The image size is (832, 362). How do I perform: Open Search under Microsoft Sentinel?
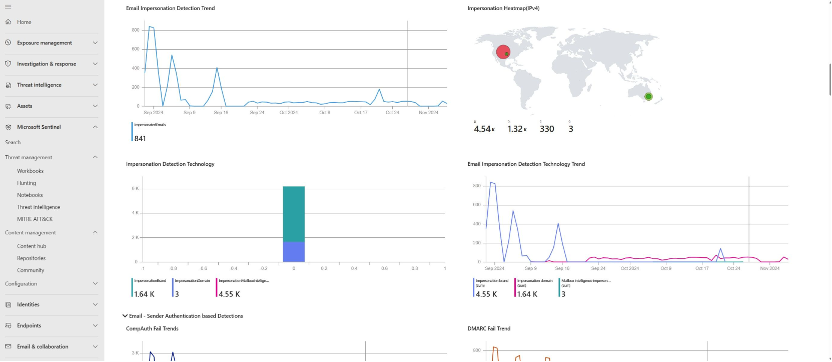(13, 142)
